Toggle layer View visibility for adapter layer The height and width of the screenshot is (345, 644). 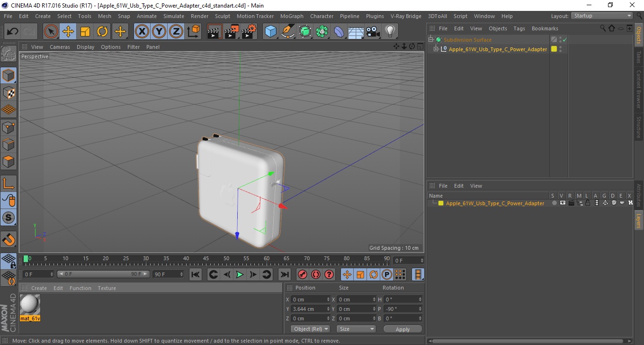tap(563, 203)
